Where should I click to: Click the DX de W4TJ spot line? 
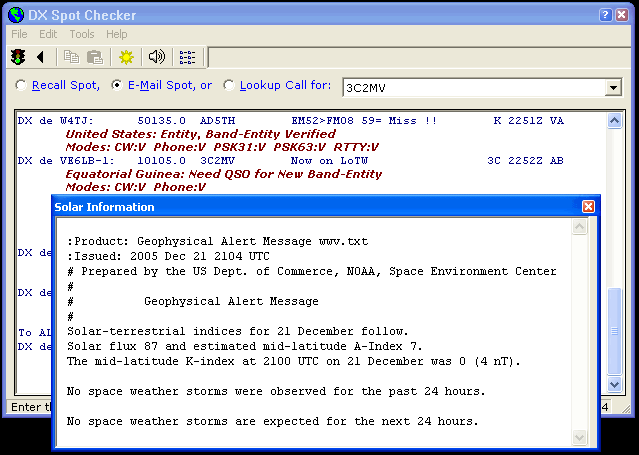point(291,121)
